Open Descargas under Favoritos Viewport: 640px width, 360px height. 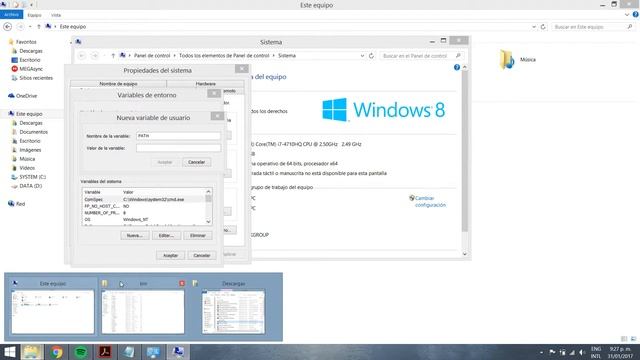(31, 51)
